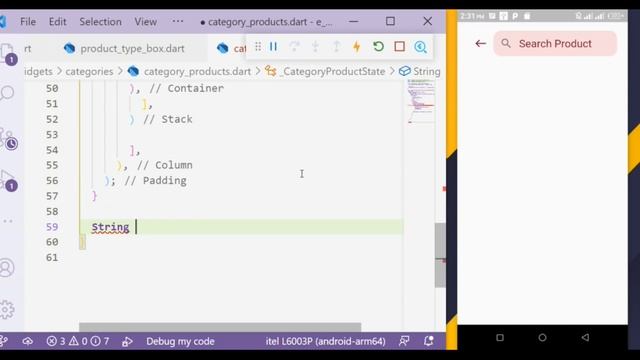Show more menus via the ellipsis
Viewport: 640px width, 360px height.
(178, 21)
